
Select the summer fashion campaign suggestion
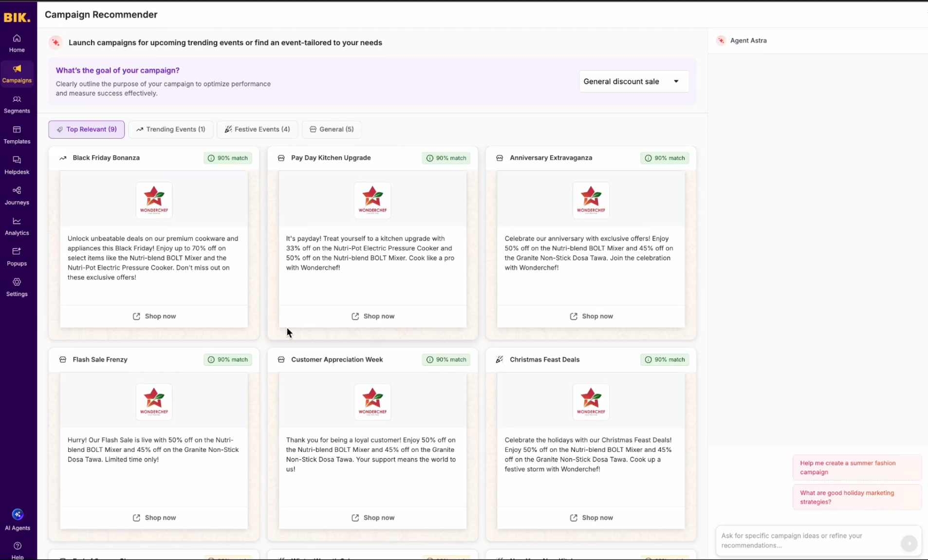pyautogui.click(x=856, y=467)
